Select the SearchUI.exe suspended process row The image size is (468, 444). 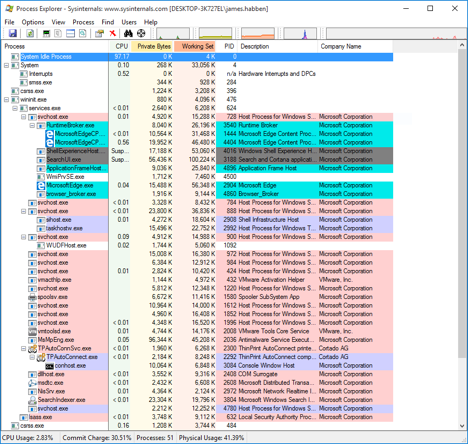click(x=197, y=160)
